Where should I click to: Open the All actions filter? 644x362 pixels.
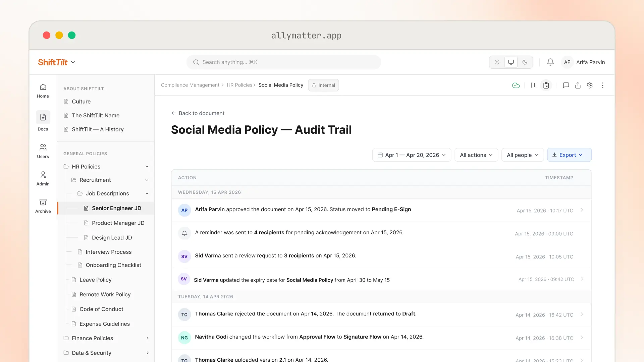point(476,155)
